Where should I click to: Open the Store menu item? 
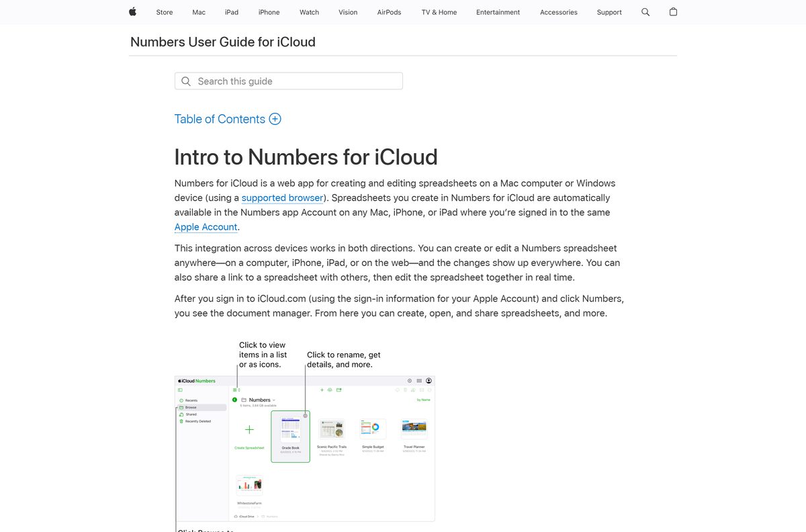click(165, 12)
